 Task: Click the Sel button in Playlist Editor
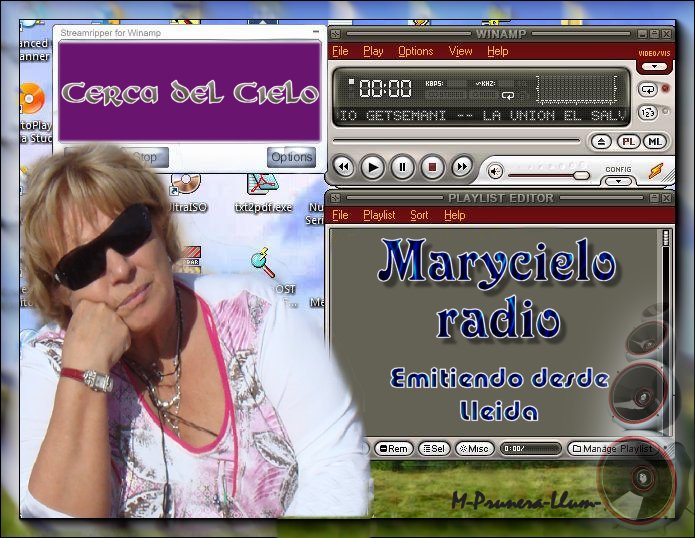click(434, 448)
